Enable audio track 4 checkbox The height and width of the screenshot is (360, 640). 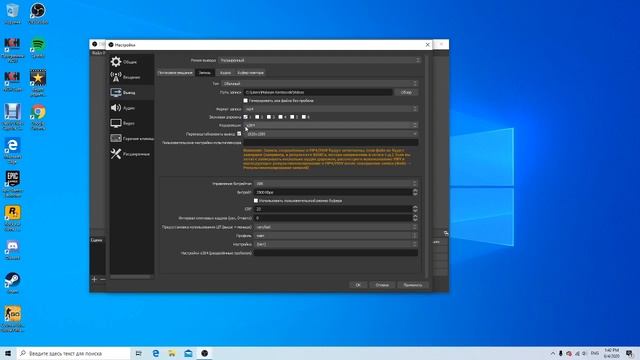(280, 117)
